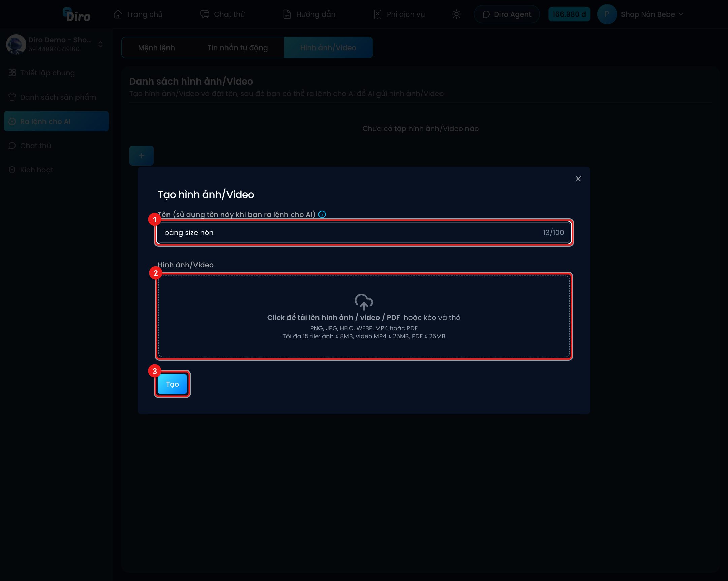
Task: Click the name field containing bảng size nón
Action: pyautogui.click(x=364, y=232)
